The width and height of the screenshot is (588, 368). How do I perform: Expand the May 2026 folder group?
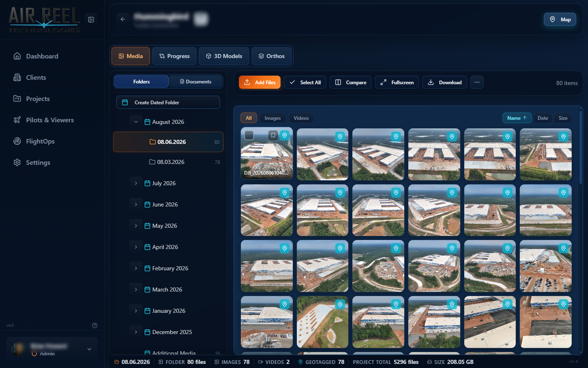tap(136, 226)
